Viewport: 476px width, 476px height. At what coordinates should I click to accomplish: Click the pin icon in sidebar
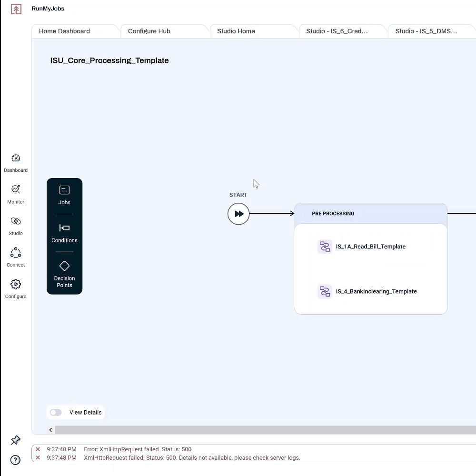[16, 440]
